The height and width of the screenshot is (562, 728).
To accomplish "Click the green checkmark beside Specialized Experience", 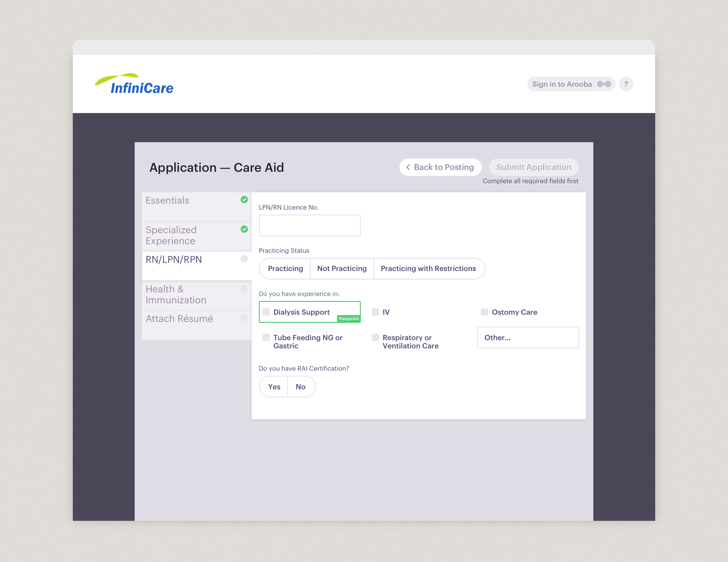I will coord(244,229).
